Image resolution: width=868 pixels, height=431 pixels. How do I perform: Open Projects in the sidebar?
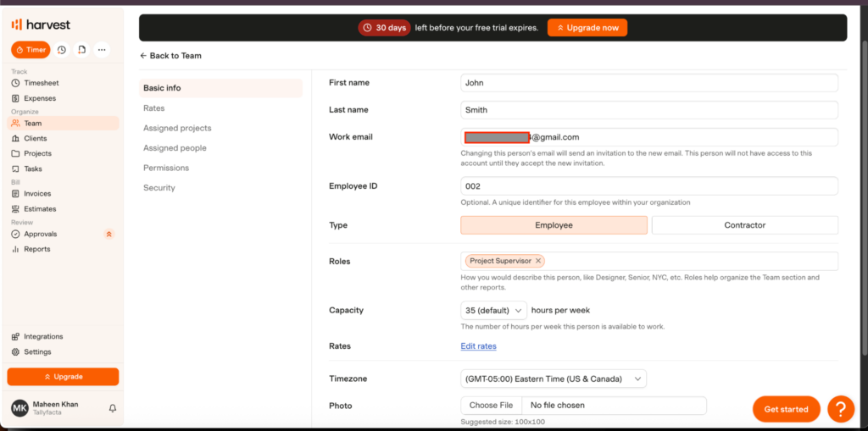(x=63, y=153)
